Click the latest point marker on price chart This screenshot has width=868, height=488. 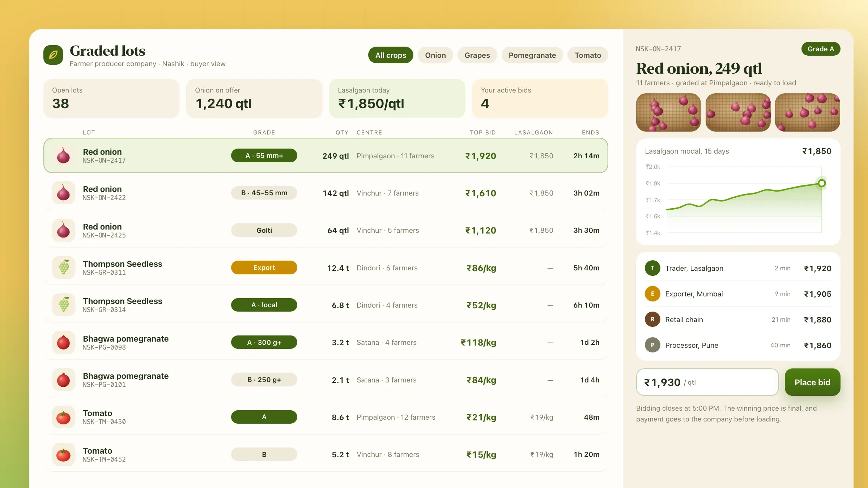(822, 183)
